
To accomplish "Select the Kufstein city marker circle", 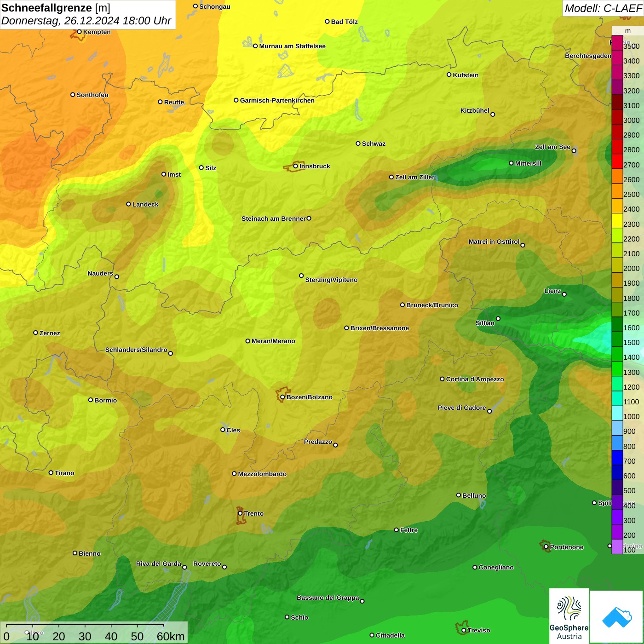I will coord(449,75).
